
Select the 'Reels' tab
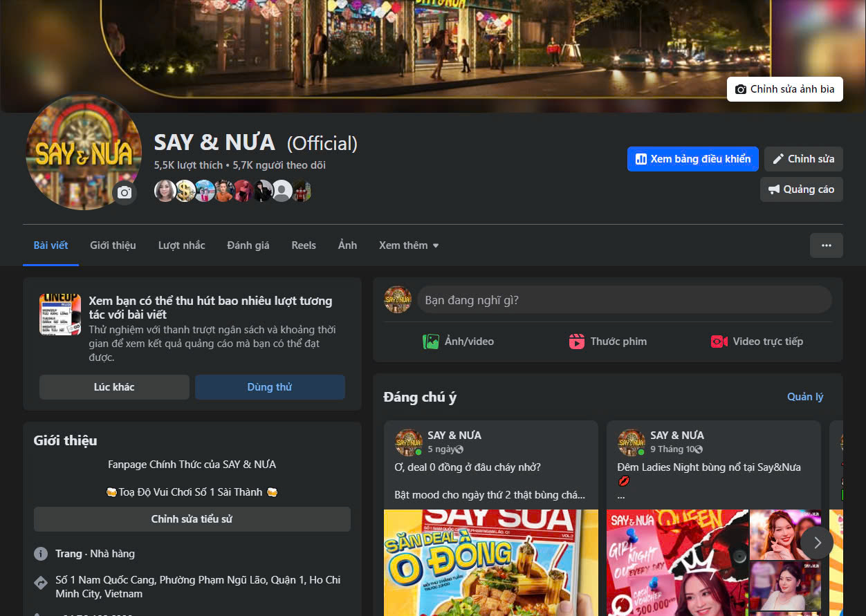tap(304, 245)
